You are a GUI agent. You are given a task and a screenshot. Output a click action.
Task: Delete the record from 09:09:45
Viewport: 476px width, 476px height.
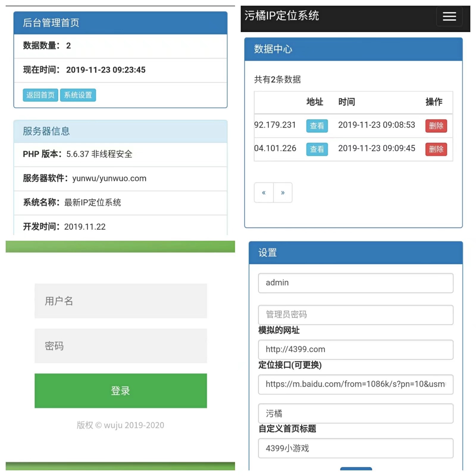[436, 149]
